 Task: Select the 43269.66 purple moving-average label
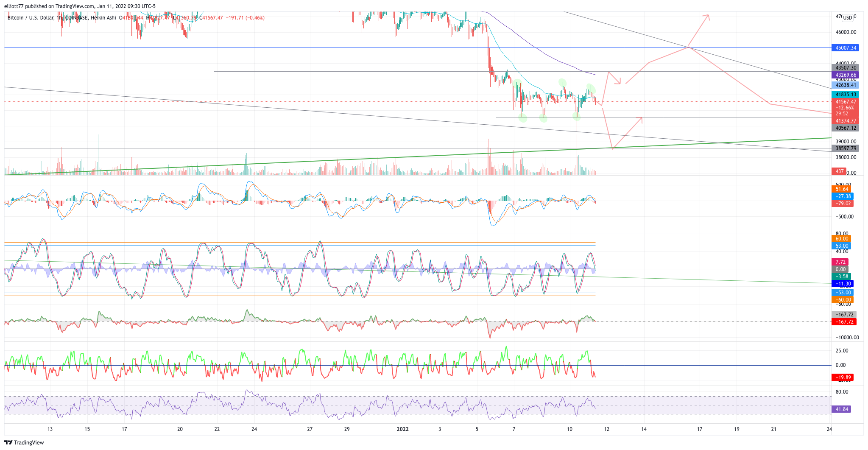(845, 75)
